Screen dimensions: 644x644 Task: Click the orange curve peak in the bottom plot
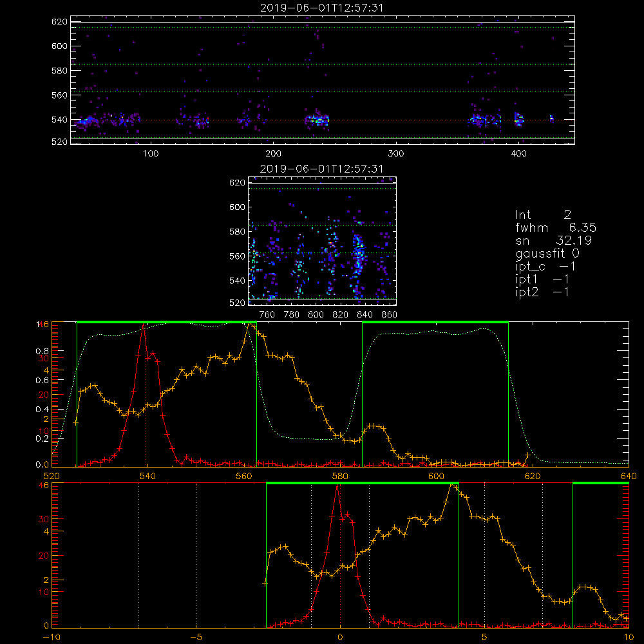coord(452,485)
